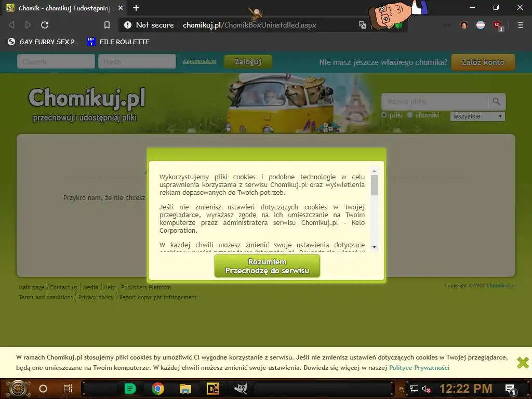The image size is (532, 399).
Task: Open the browser hamburger menu
Action: tap(520, 25)
